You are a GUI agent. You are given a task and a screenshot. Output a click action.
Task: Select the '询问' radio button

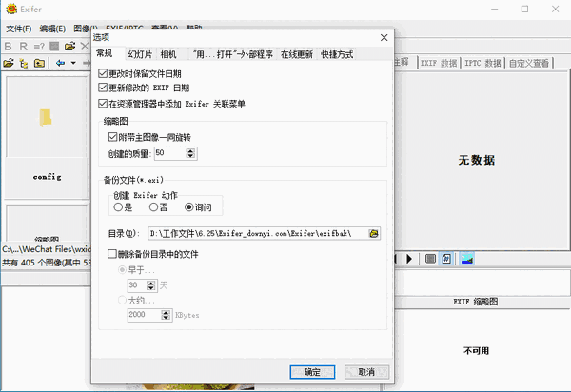point(189,207)
